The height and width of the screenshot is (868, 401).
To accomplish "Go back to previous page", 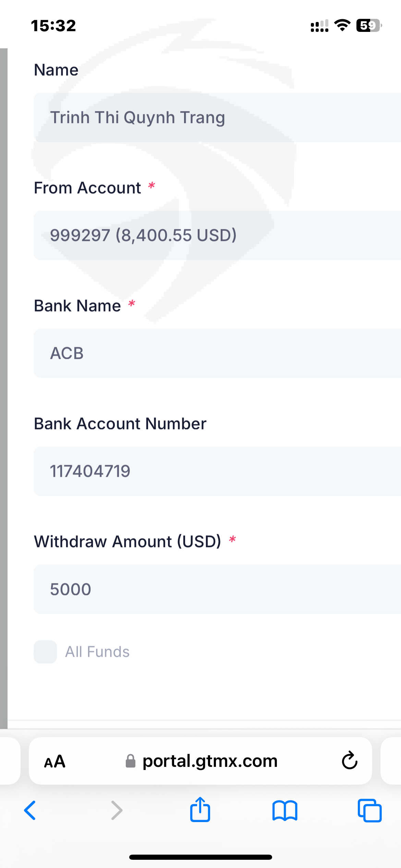I will pyautogui.click(x=30, y=810).
